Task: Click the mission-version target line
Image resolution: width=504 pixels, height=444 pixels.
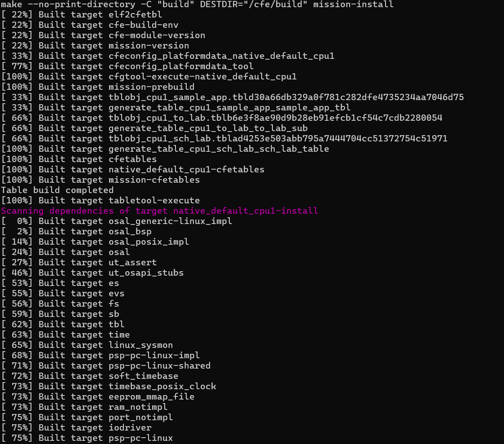Action: [95, 46]
